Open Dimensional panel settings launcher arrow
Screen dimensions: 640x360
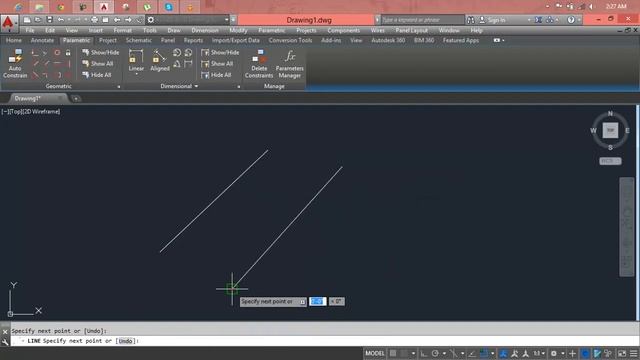239,87
